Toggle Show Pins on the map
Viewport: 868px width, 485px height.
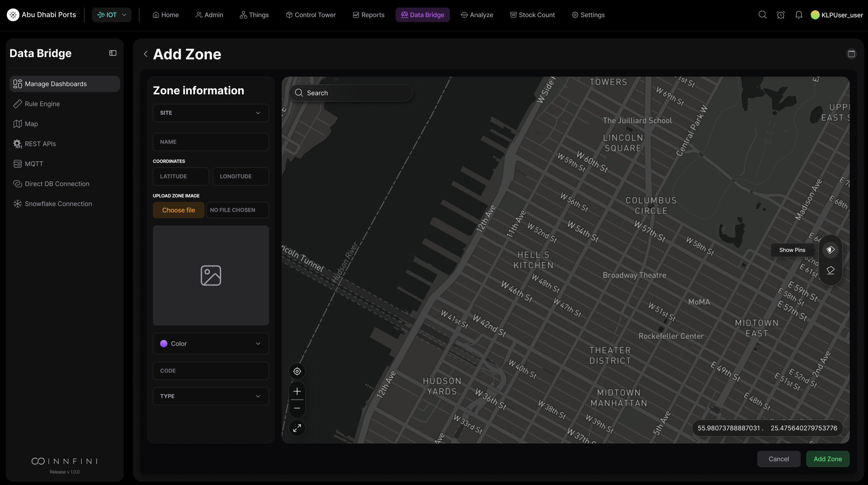(x=830, y=250)
